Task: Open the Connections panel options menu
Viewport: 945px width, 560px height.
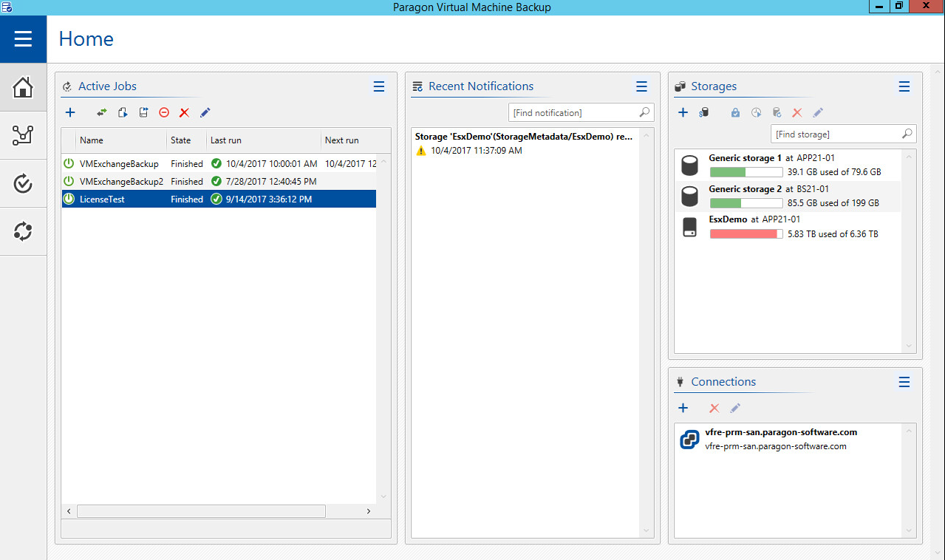Action: 904,382
